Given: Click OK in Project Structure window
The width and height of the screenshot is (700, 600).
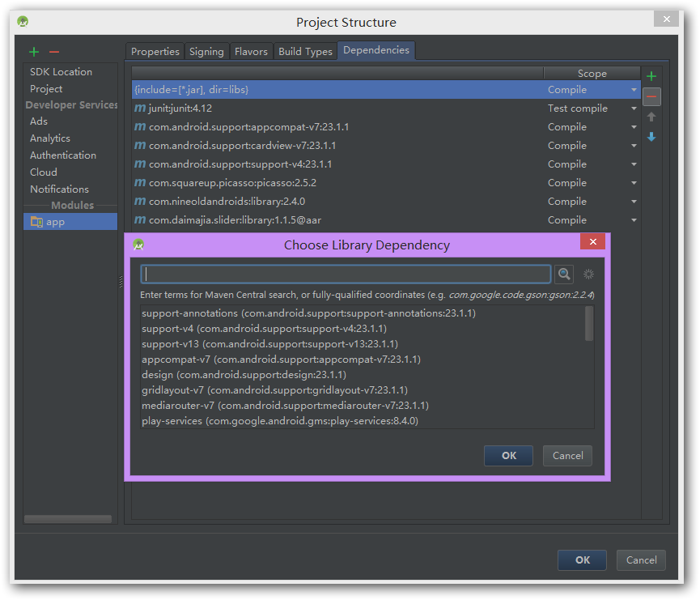Looking at the screenshot, I should pyautogui.click(x=582, y=560).
